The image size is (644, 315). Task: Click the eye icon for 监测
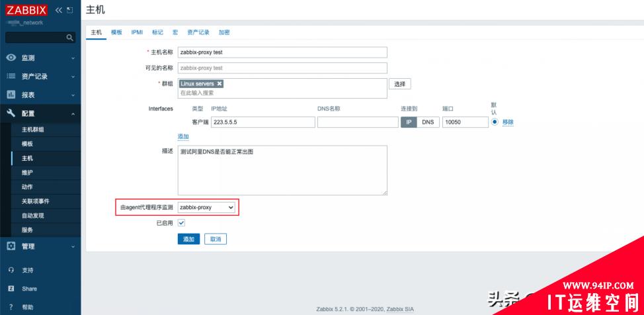pos(11,58)
